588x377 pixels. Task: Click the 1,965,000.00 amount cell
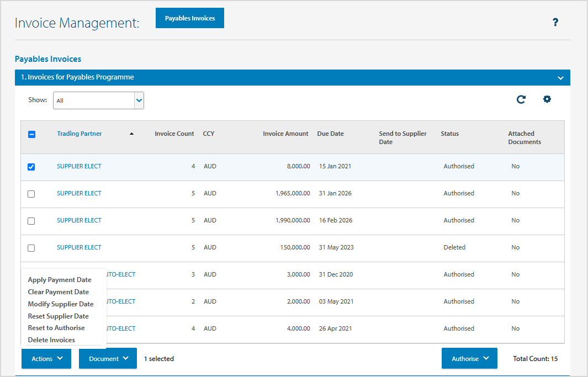click(293, 193)
